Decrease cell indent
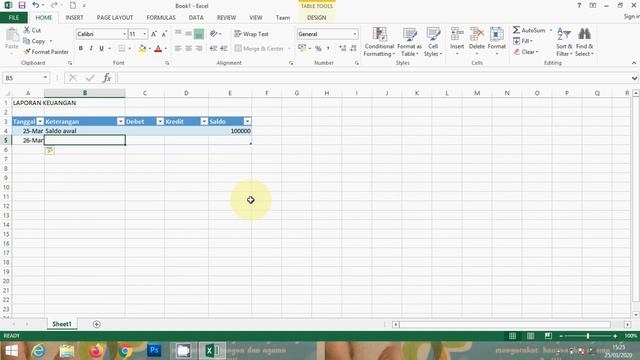This screenshot has height=360, width=640. (x=213, y=49)
